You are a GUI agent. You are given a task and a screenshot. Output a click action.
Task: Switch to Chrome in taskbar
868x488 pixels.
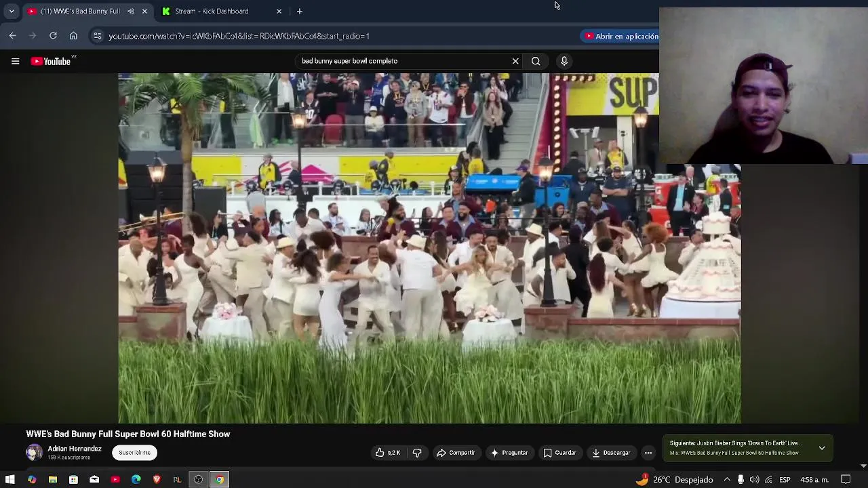[x=219, y=480]
